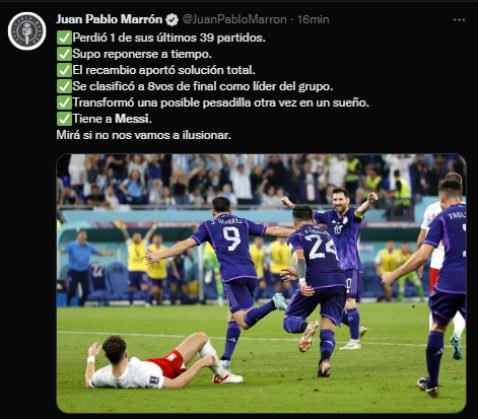Click the text about 39 partidos
The height and width of the screenshot is (419, 478).
click(x=169, y=38)
